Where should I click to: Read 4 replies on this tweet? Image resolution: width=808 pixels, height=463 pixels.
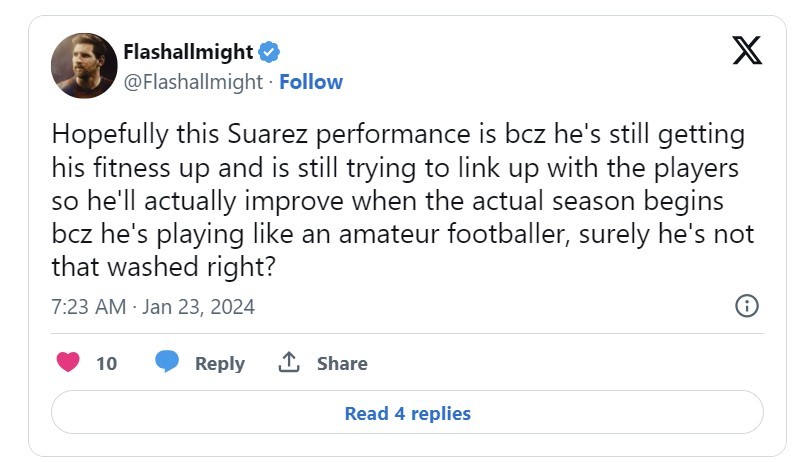(x=407, y=412)
